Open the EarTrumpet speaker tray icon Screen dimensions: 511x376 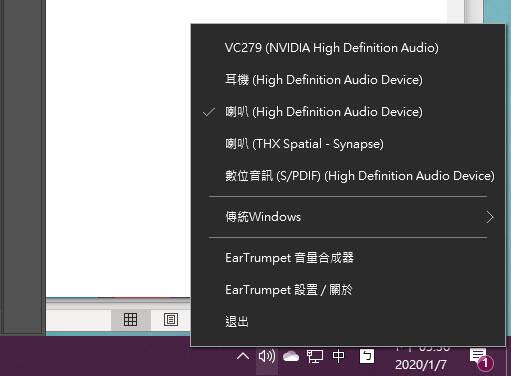267,356
